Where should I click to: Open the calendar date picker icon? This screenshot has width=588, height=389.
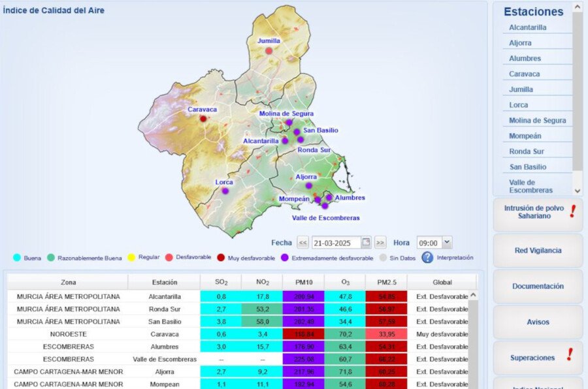tap(365, 241)
